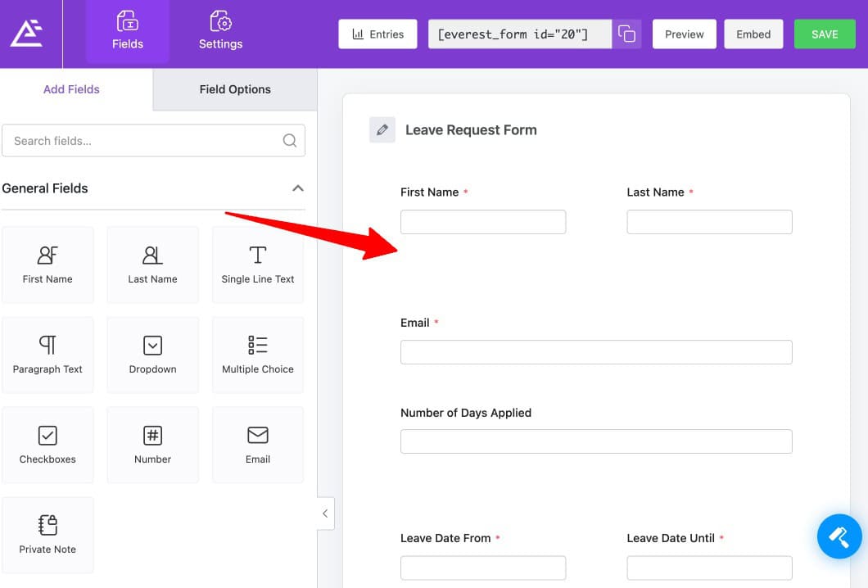The width and height of the screenshot is (868, 588).
Task: Click the Everest Forms logo icon
Action: point(26,34)
